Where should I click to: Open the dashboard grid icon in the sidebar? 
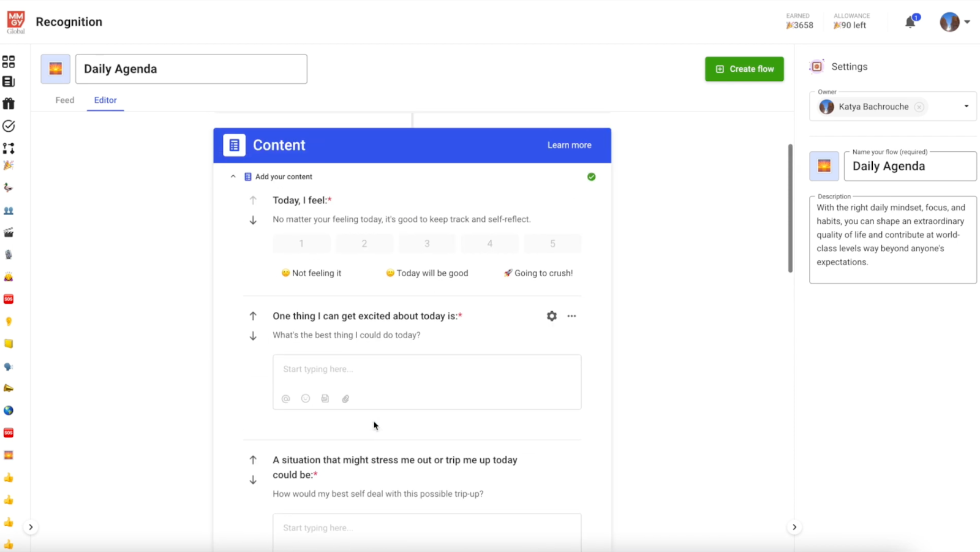pos(9,61)
